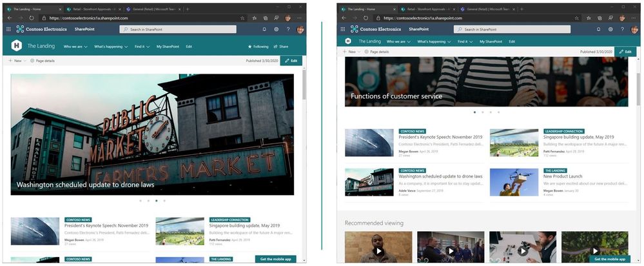Open a new browser tab in left window

coord(188,8)
